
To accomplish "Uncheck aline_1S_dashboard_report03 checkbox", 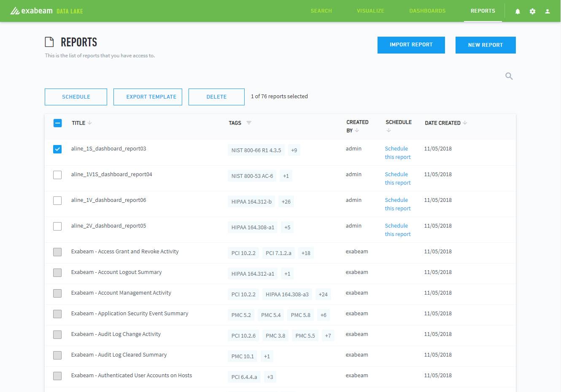I will pos(57,149).
